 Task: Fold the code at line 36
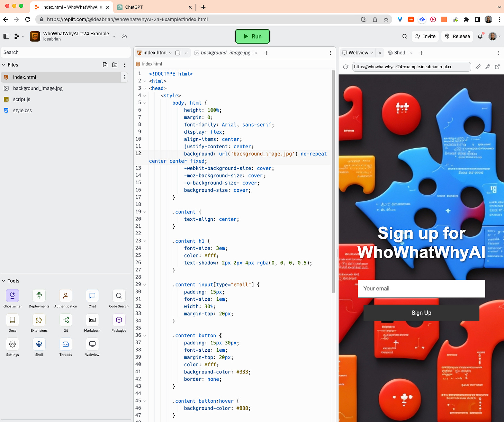pos(145,335)
